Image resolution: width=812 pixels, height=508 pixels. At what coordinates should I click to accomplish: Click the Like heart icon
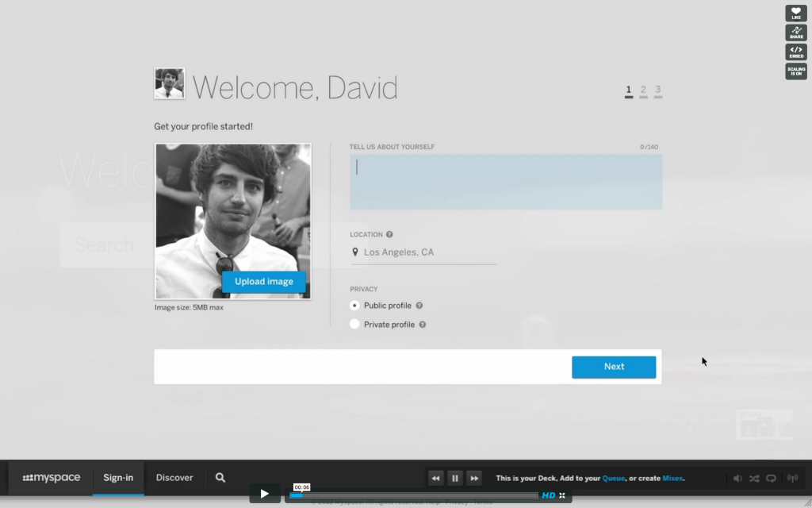[796, 13]
